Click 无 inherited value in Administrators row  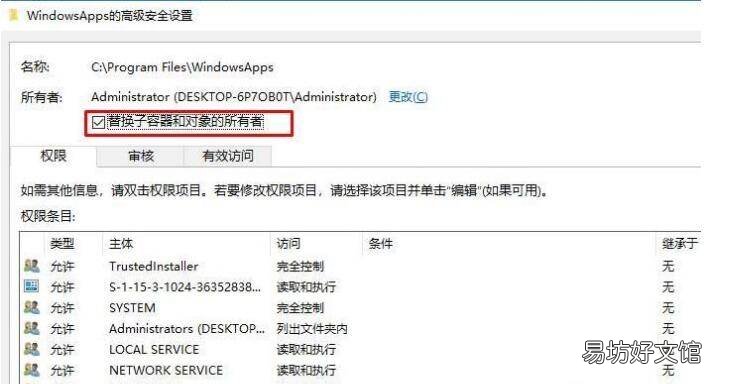(668, 329)
